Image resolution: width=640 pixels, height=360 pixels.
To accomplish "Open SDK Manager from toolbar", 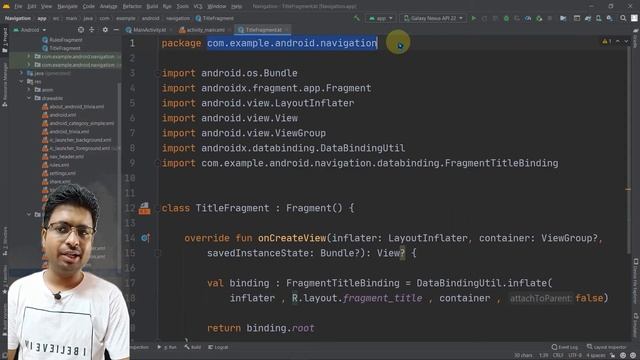I will (609, 18).
